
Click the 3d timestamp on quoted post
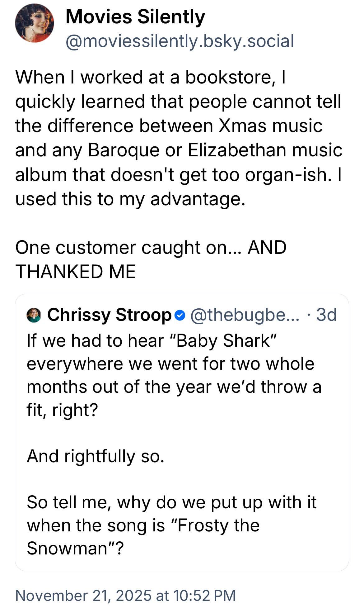[x=326, y=315]
